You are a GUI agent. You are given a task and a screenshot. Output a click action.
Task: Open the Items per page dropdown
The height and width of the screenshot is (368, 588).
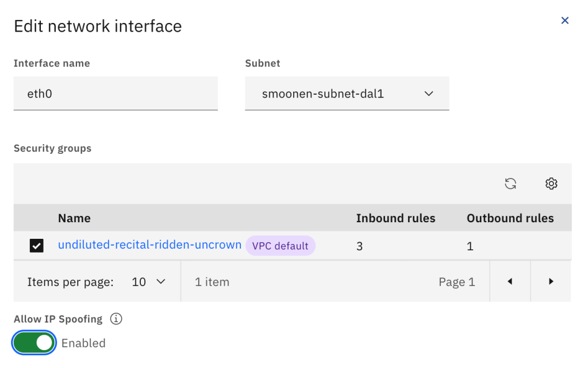coord(148,282)
